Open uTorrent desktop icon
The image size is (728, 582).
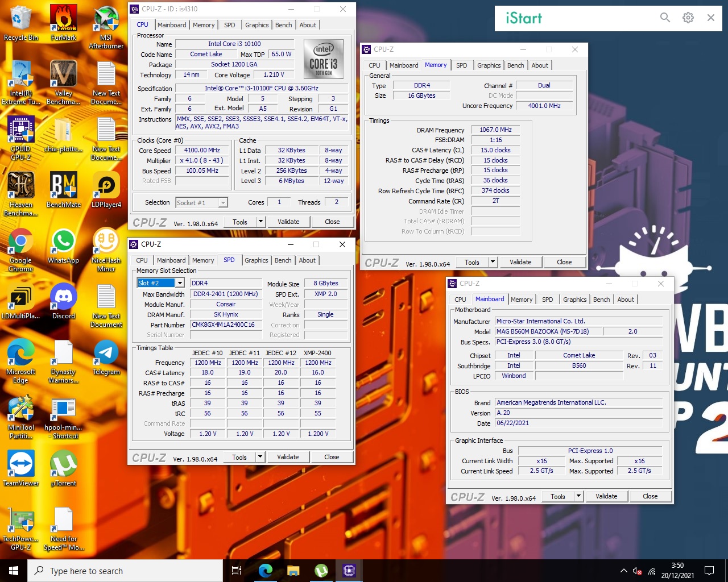click(64, 469)
